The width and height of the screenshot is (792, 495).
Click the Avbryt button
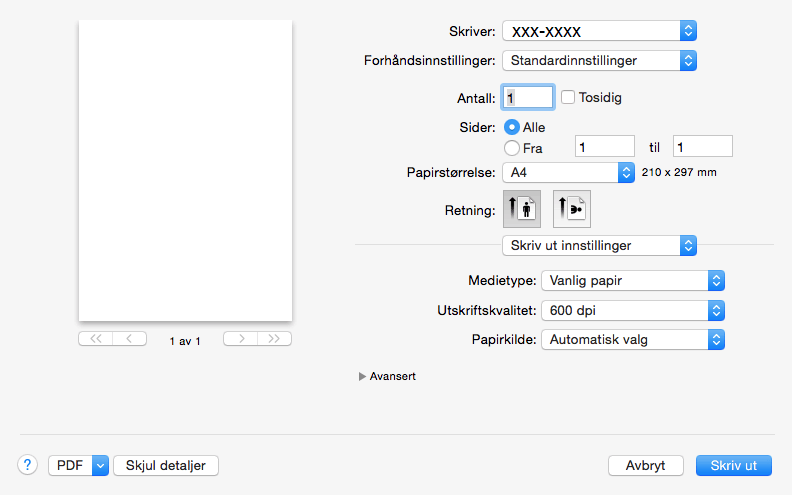pos(646,465)
